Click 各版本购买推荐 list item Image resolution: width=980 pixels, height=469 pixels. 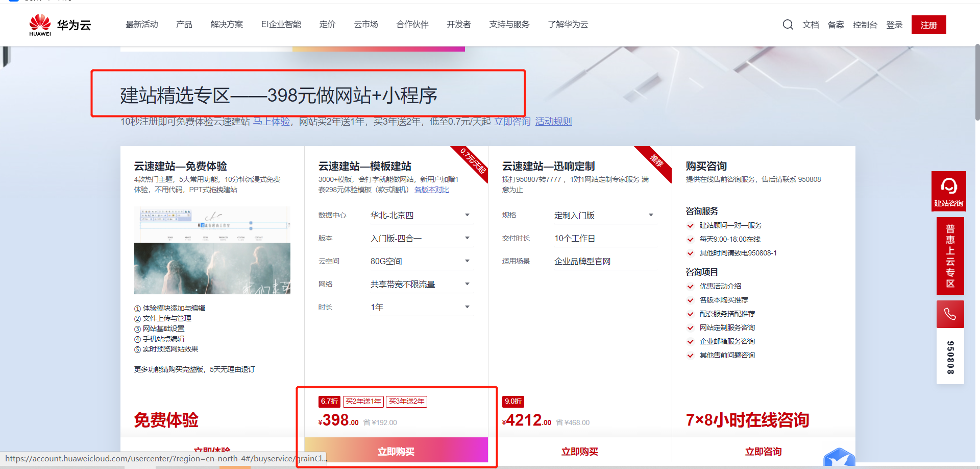click(x=724, y=300)
